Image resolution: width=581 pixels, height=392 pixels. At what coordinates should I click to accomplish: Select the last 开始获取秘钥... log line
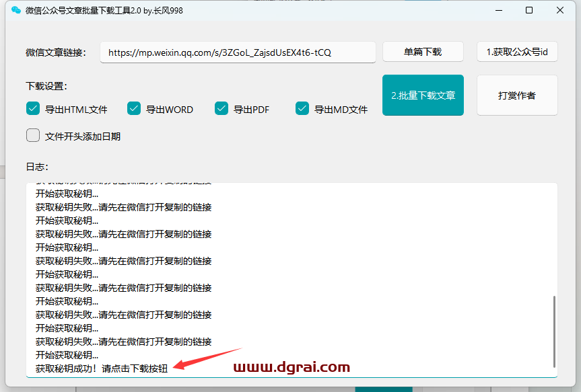click(x=67, y=355)
